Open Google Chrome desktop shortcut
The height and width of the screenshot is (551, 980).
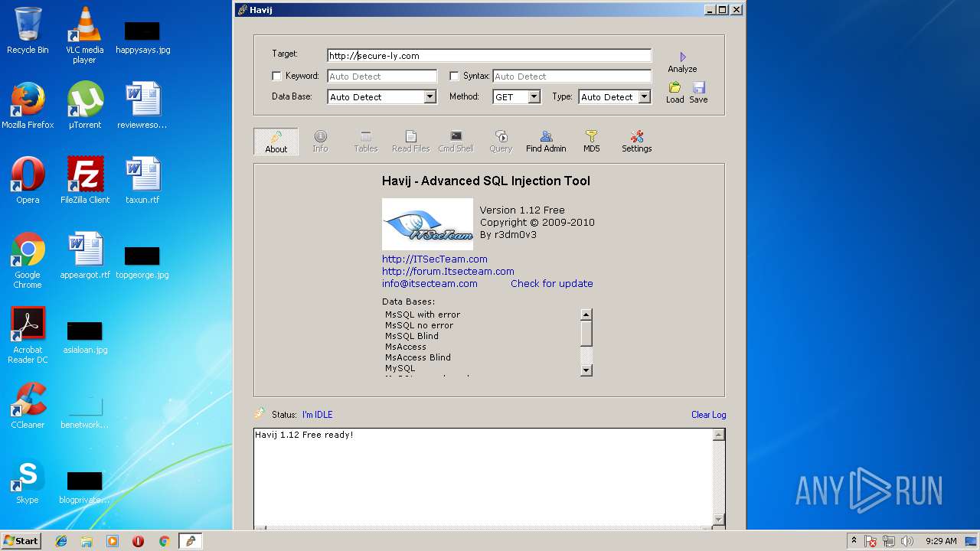click(x=28, y=260)
